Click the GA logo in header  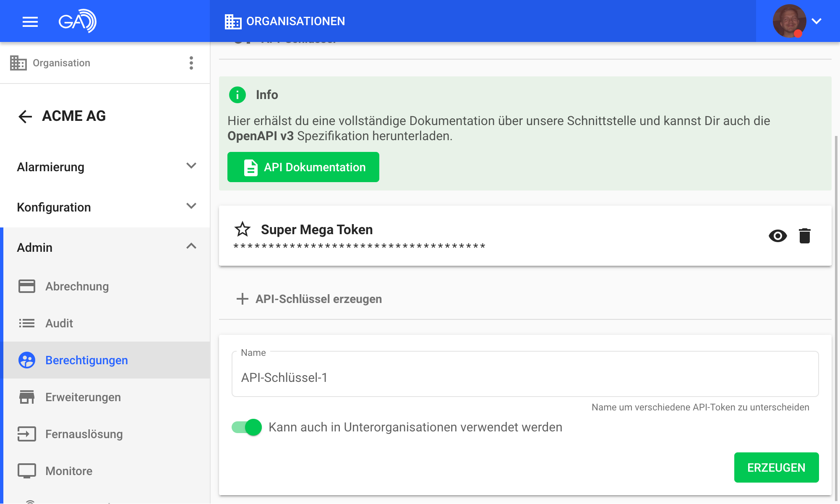click(77, 21)
